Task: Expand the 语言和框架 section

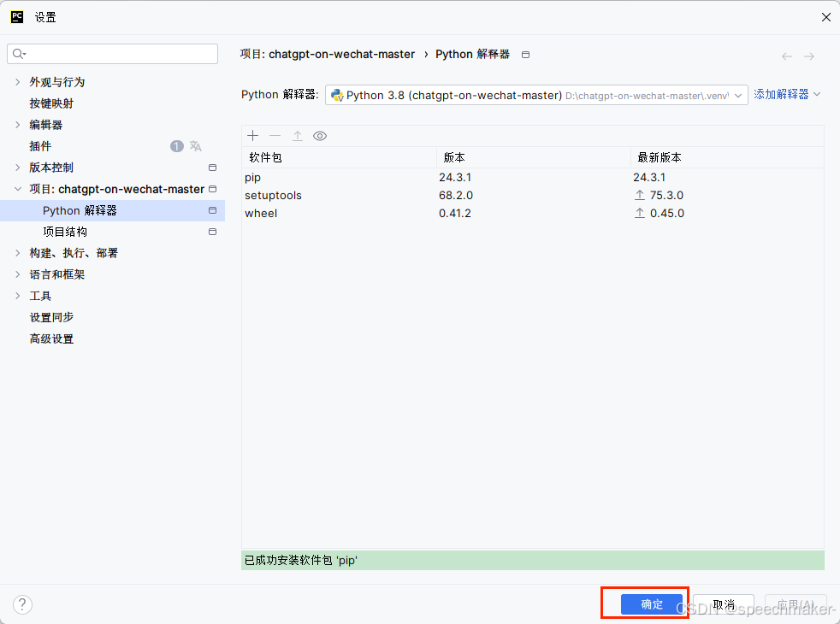Action: [18, 274]
